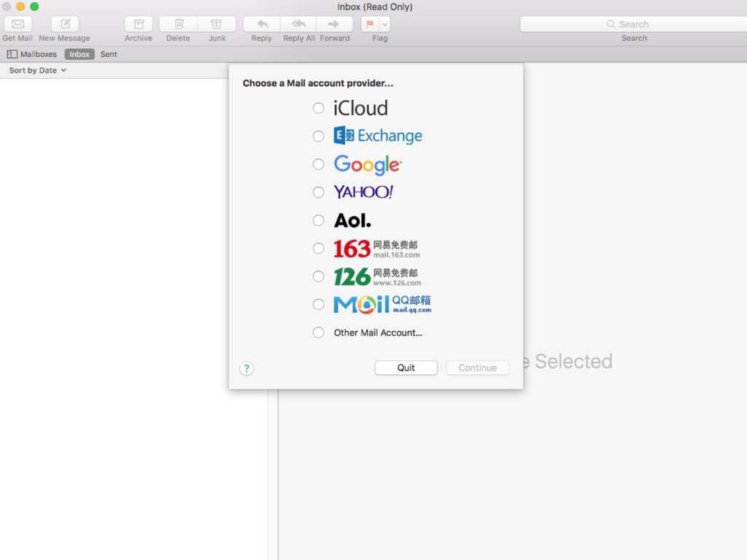Open the Flag color dropdown arrow
This screenshot has height=560, width=747.
click(385, 24)
